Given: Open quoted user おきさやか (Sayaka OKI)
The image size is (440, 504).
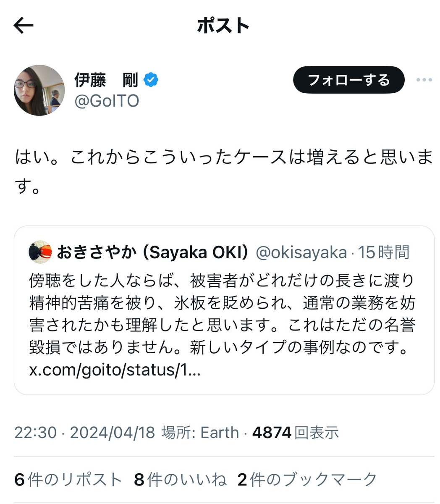Looking at the screenshot, I should point(152,252).
